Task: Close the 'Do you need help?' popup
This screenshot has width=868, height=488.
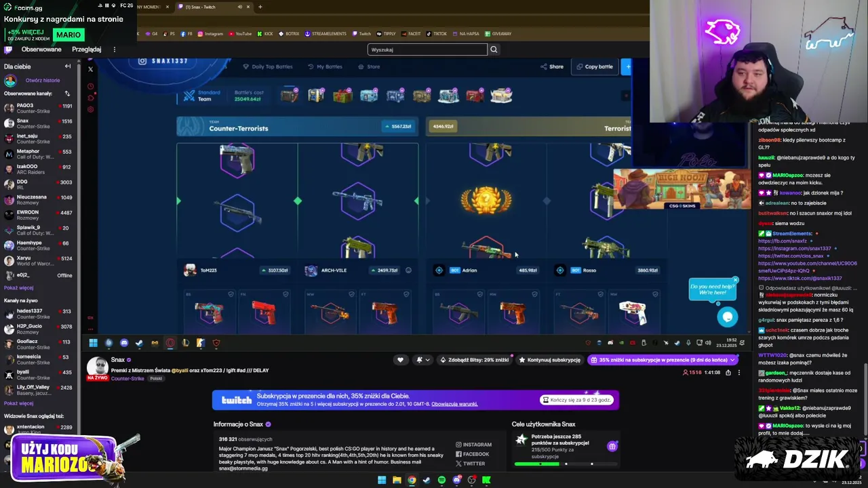Action: coord(735,280)
